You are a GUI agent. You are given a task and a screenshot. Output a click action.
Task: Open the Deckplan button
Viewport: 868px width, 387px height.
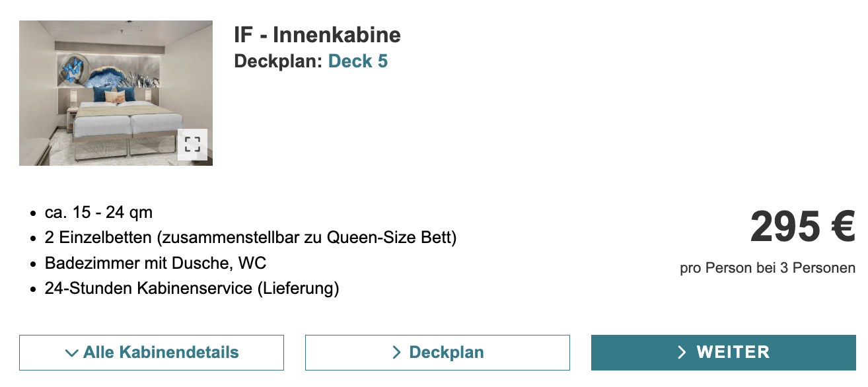[x=437, y=353]
